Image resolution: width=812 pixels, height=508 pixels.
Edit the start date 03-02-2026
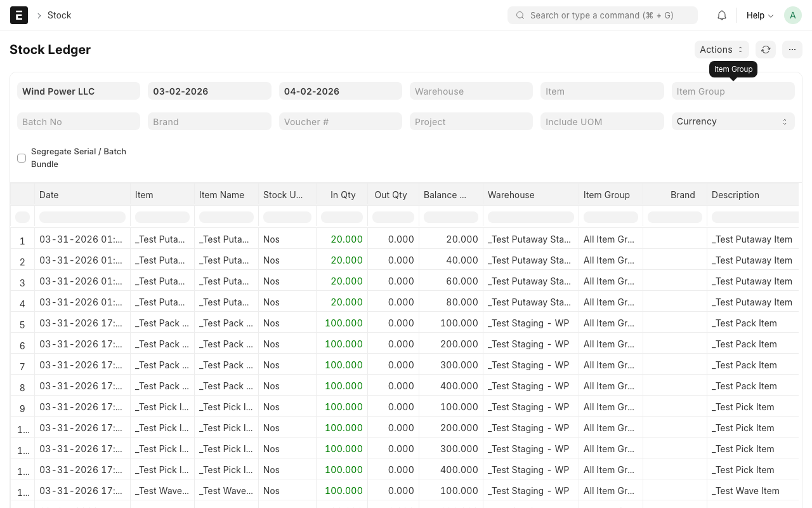209,91
